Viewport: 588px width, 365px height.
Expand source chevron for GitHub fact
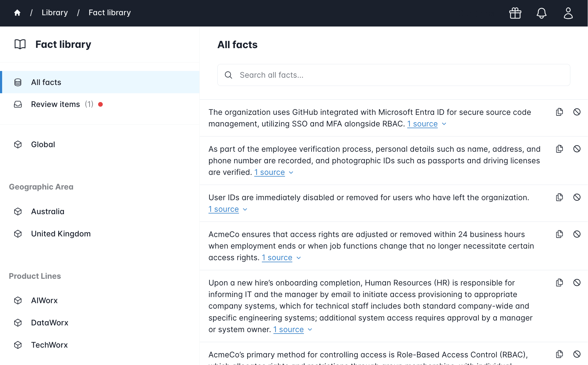tap(444, 124)
